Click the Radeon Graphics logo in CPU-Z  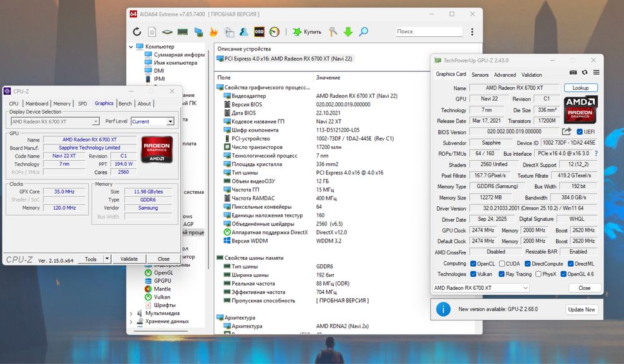[x=157, y=150]
